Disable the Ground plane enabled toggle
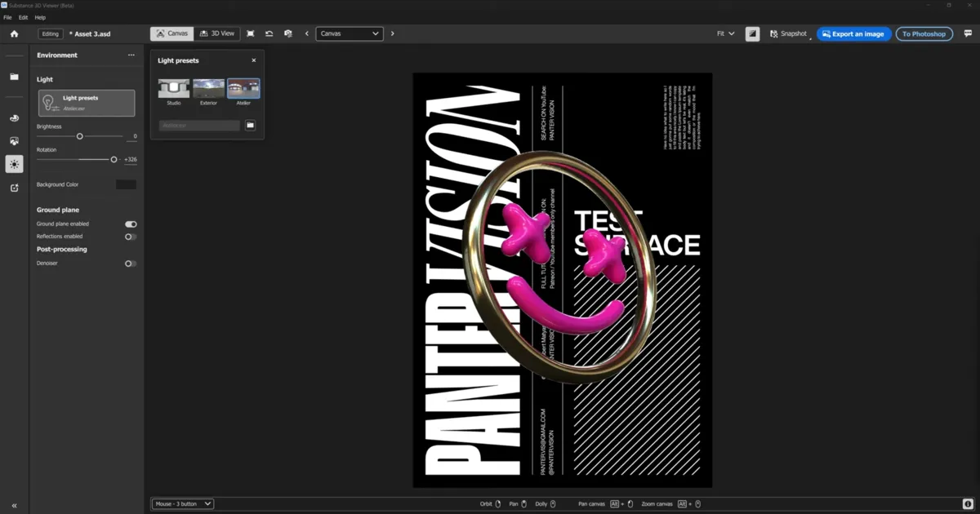This screenshot has width=980, height=514. click(129, 224)
